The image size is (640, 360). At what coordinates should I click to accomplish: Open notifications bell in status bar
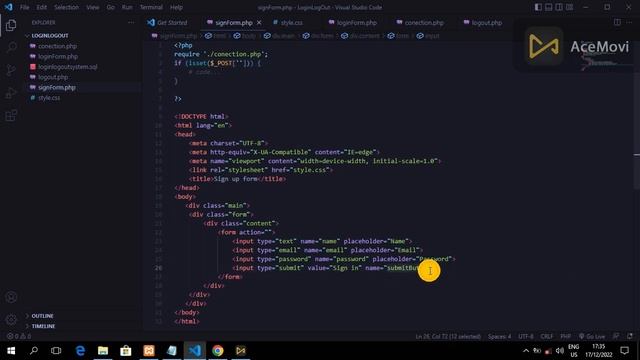630,336
